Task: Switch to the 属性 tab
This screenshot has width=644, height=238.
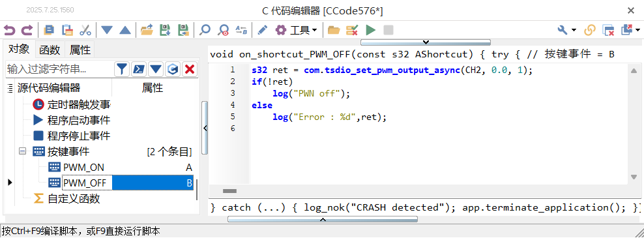Action: point(80,50)
